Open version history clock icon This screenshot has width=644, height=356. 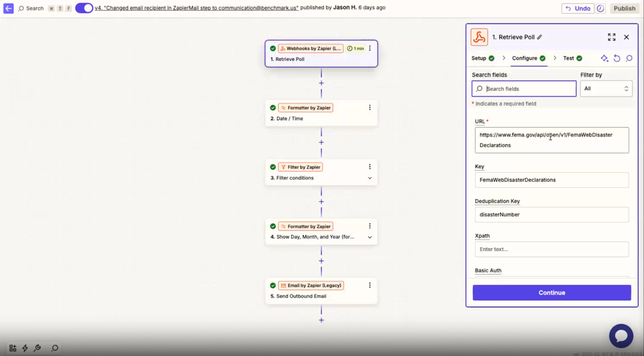(x=601, y=8)
